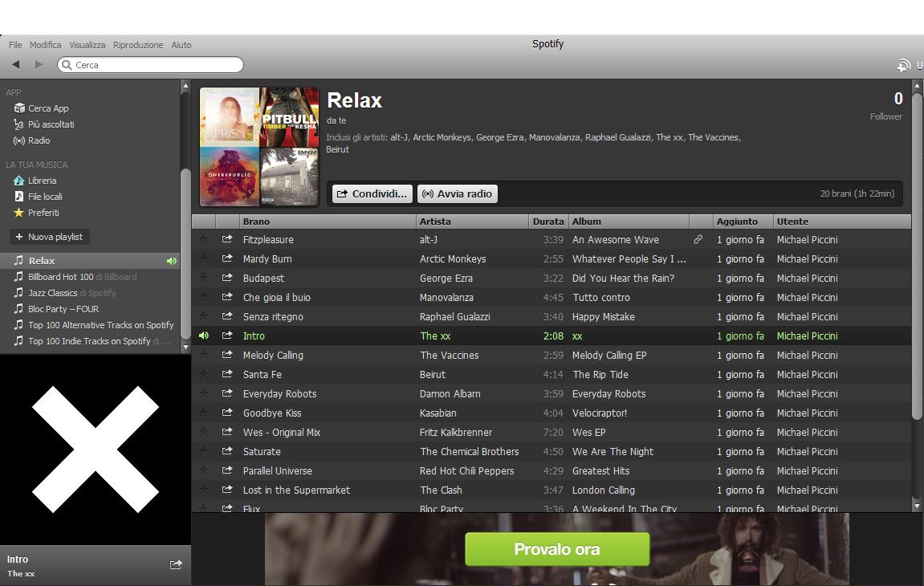Click the share icon on the Fitzpleasure row
This screenshot has width=924, height=586.
[227, 239]
